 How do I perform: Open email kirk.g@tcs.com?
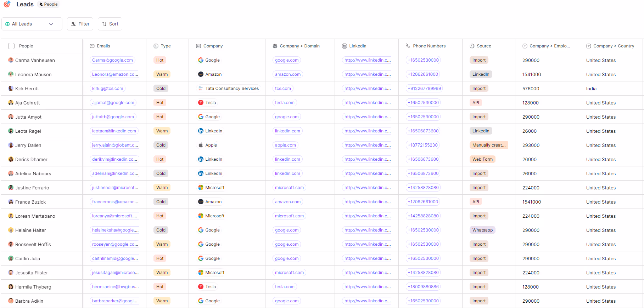pyautogui.click(x=107, y=89)
